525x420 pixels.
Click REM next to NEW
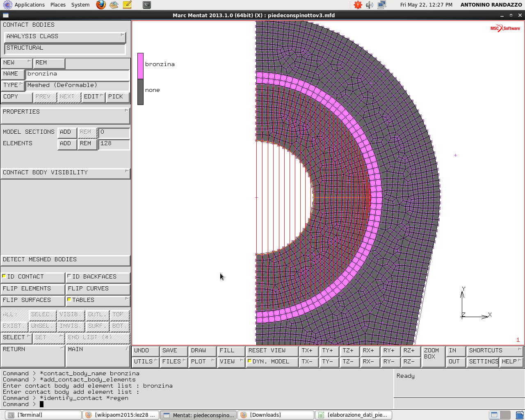coord(49,63)
